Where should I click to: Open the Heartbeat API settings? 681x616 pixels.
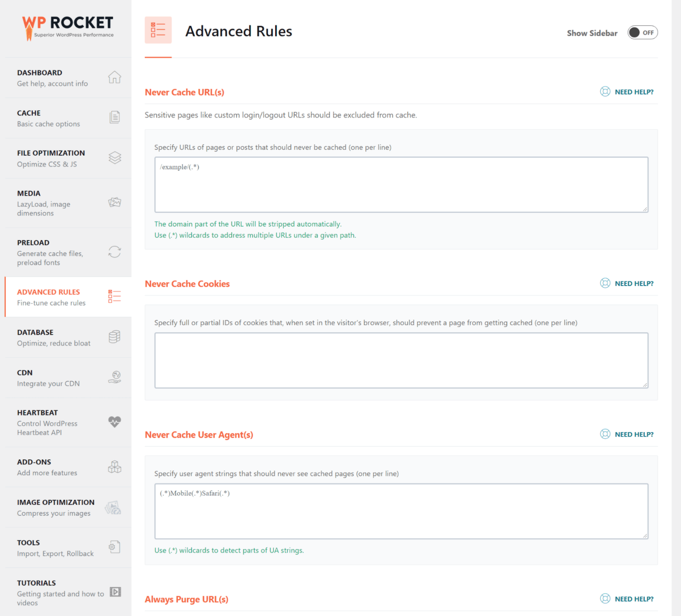(x=68, y=422)
